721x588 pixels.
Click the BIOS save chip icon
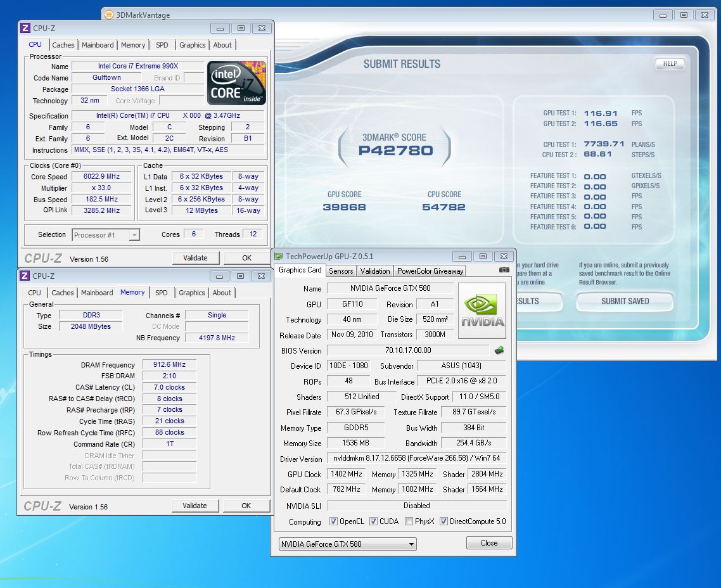click(x=499, y=350)
